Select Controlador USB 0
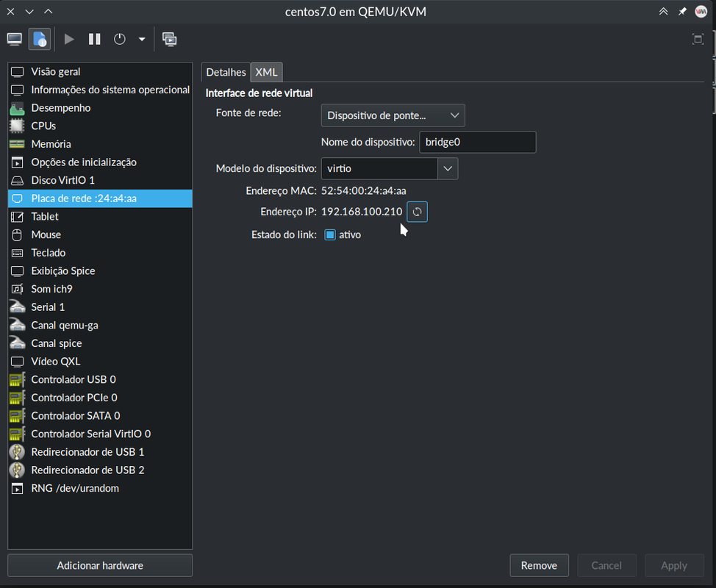716x588 pixels. click(100, 379)
